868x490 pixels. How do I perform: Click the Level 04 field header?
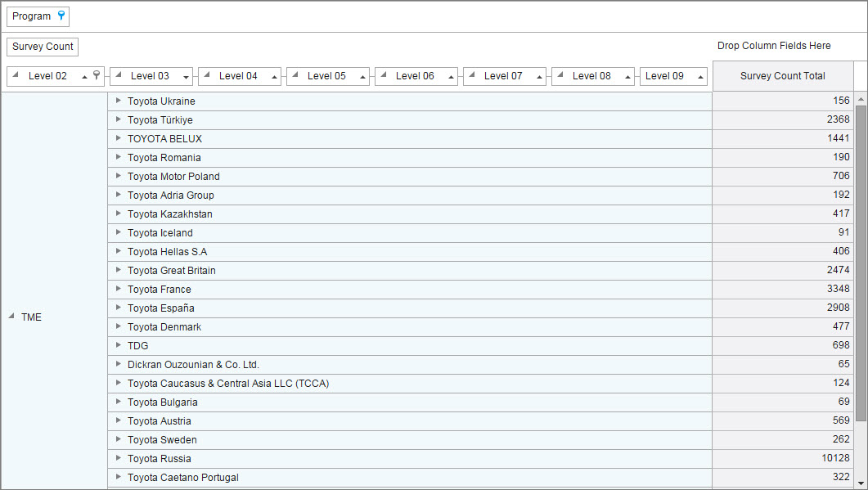click(x=239, y=76)
